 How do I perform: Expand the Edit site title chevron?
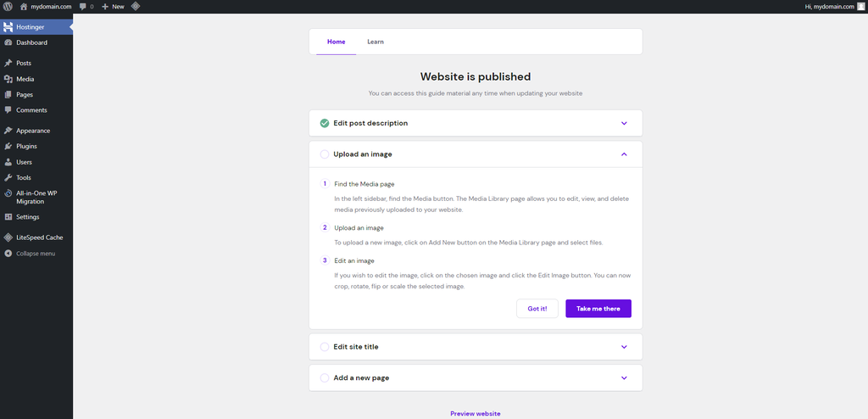624,347
